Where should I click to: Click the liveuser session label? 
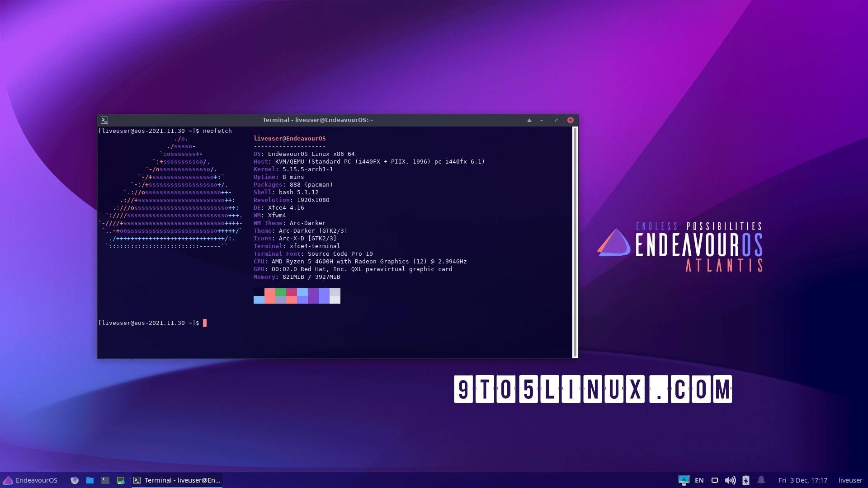(851, 480)
